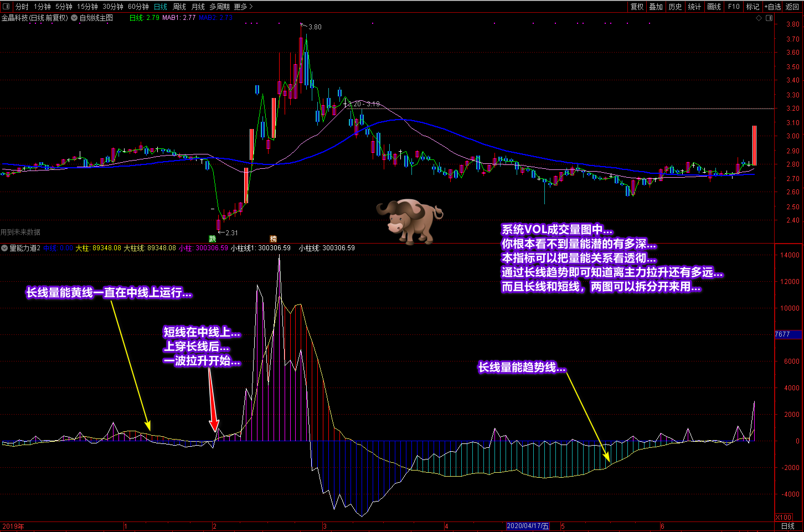Toggle 复权 price adjustment
This screenshot has width=804, height=532.
pos(637,7)
